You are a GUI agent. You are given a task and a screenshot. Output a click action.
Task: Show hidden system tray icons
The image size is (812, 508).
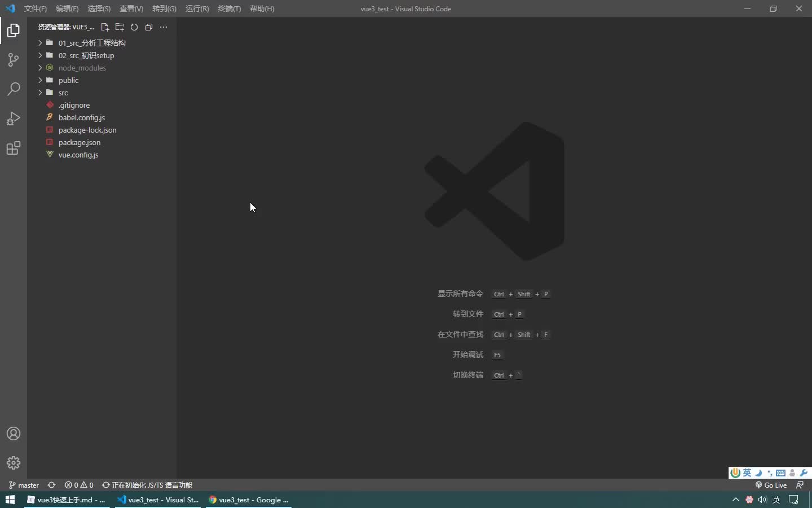pyautogui.click(x=735, y=500)
